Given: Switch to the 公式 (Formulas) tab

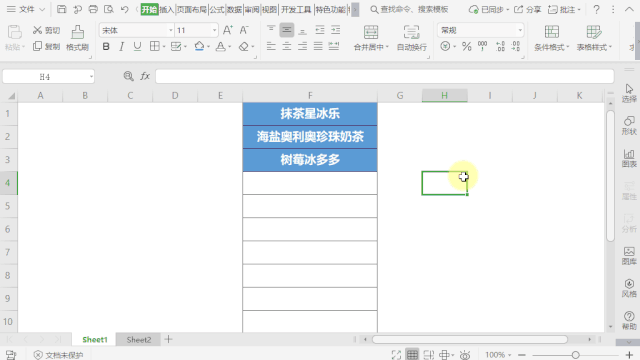Looking at the screenshot, I should pyautogui.click(x=217, y=9).
